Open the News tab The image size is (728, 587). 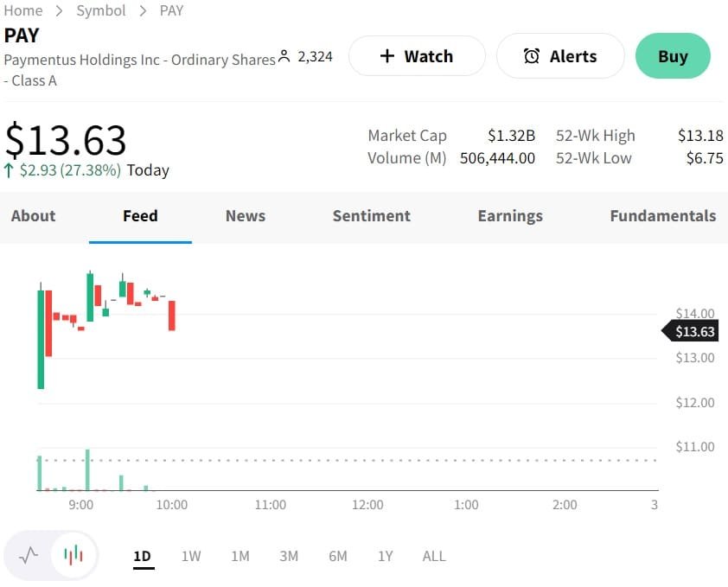[x=246, y=216]
